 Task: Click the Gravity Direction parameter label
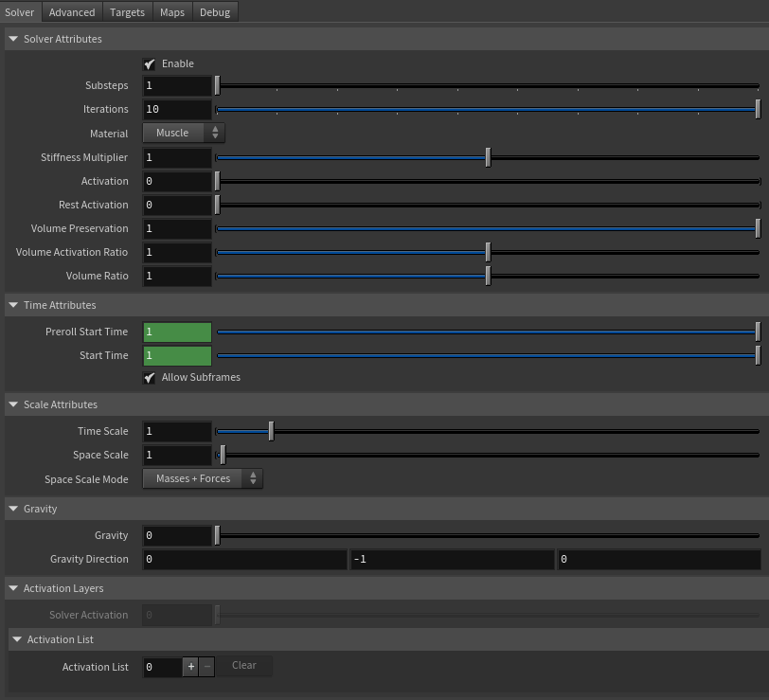[x=89, y=559]
